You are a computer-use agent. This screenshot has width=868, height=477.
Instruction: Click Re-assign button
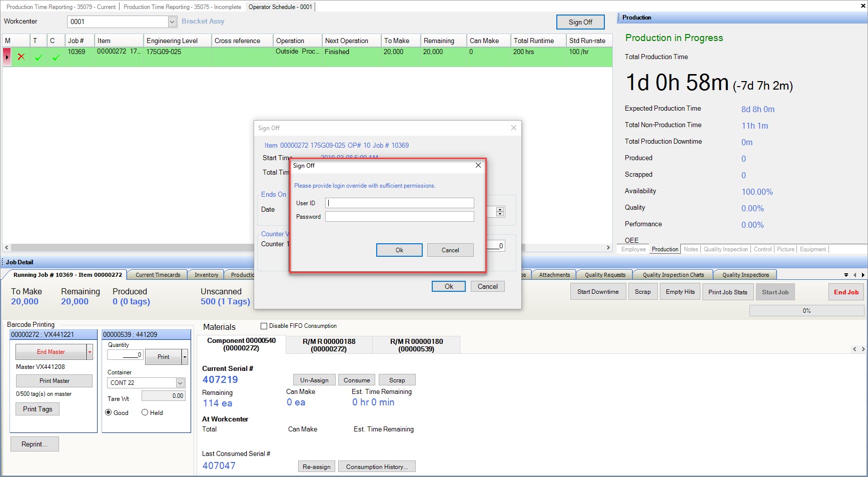coord(316,466)
